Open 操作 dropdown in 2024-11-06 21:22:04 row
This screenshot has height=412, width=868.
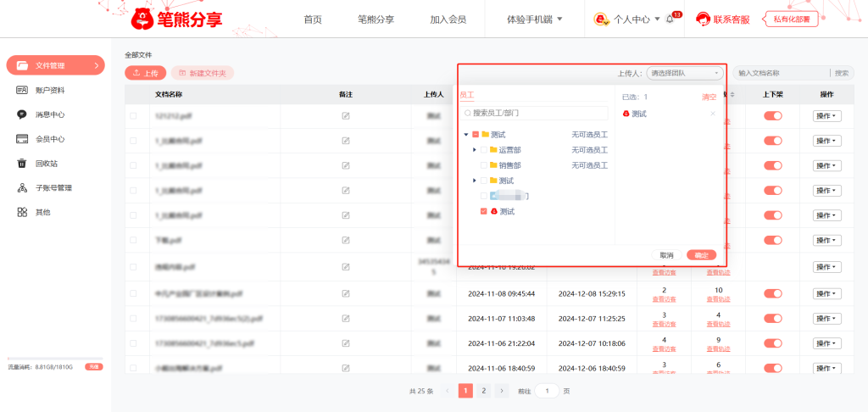pyautogui.click(x=827, y=343)
